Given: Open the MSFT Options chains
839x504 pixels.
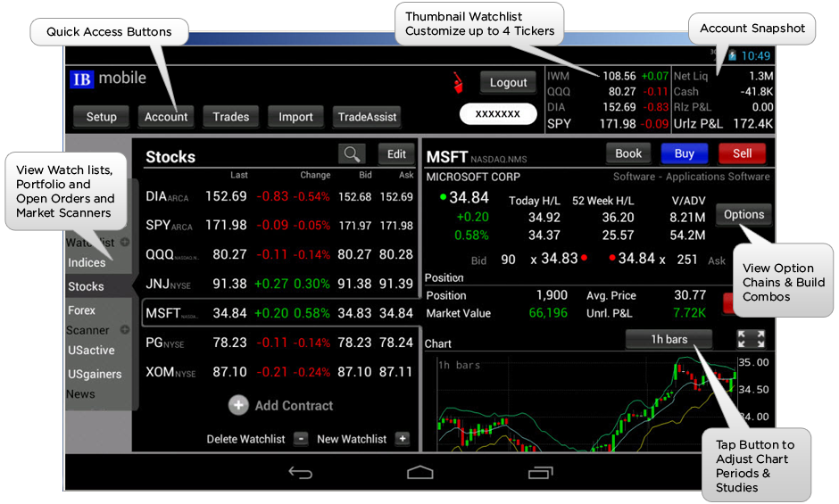Looking at the screenshot, I should pyautogui.click(x=743, y=215).
